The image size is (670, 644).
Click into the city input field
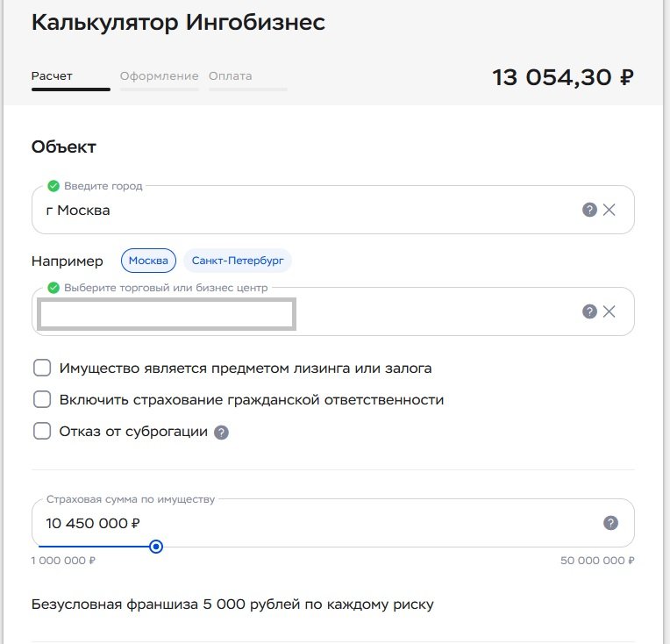tap(307, 211)
